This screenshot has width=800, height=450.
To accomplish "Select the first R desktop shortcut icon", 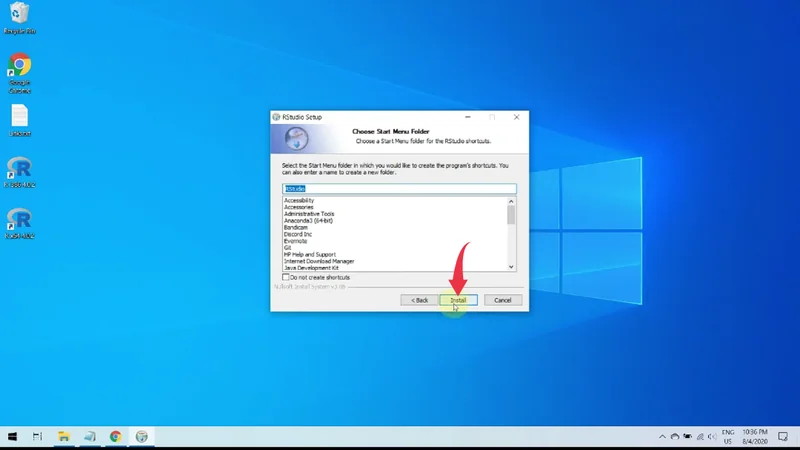I will coord(19,168).
